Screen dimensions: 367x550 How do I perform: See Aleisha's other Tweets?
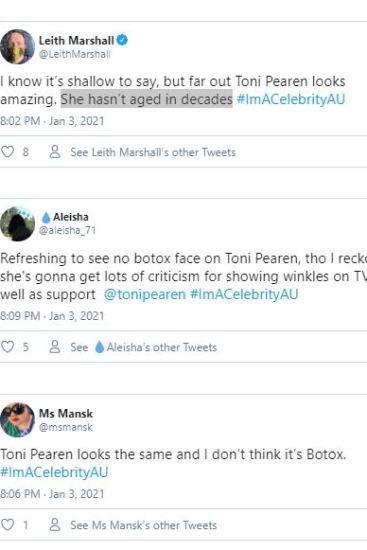[144, 347]
